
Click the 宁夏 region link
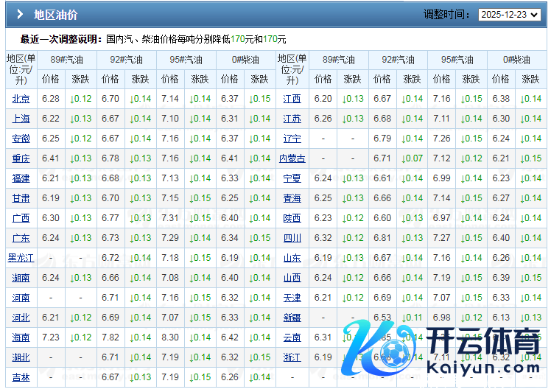pyautogui.click(x=292, y=178)
